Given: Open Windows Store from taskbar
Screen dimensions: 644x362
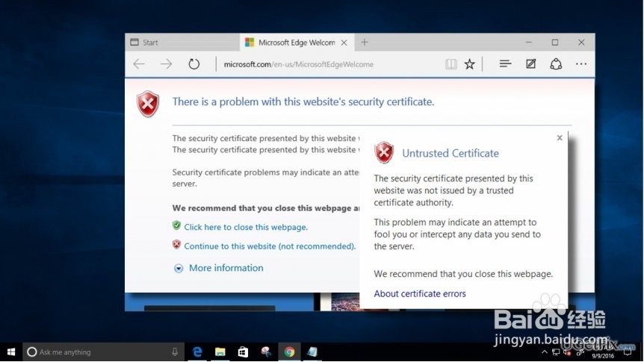Looking at the screenshot, I should pos(243,352).
